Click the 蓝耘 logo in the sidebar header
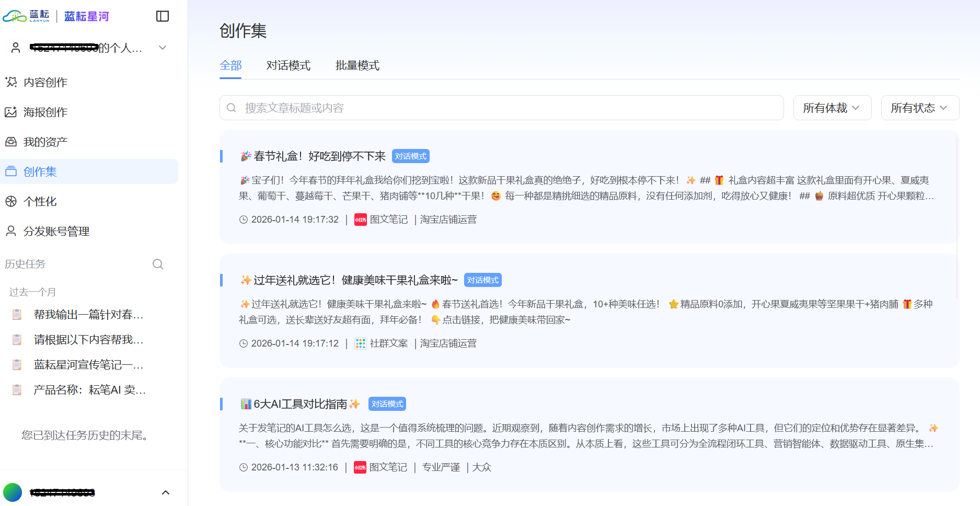The height and width of the screenshot is (506, 980). click(x=26, y=16)
